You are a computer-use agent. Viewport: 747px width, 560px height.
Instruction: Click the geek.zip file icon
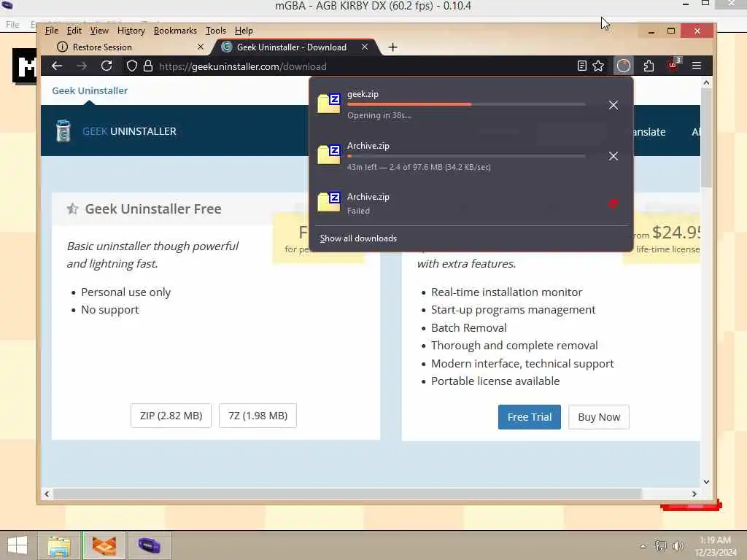[x=329, y=104]
